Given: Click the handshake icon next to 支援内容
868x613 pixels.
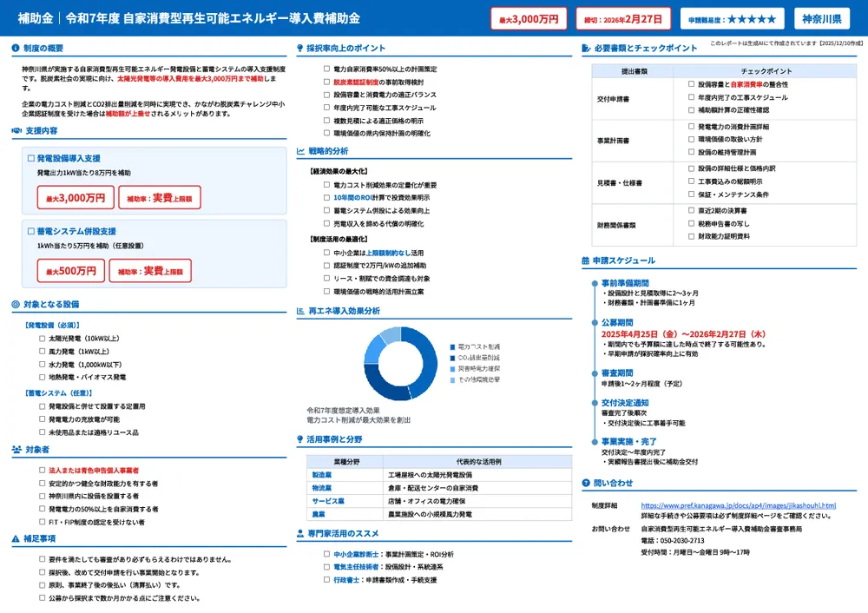Looking at the screenshot, I should click(x=16, y=131).
